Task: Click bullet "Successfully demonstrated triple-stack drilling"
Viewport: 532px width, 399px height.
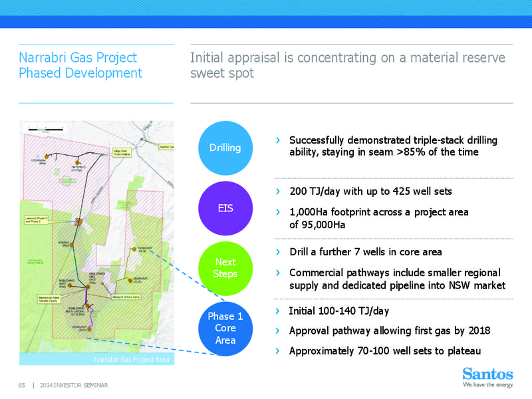Action: 393,140
